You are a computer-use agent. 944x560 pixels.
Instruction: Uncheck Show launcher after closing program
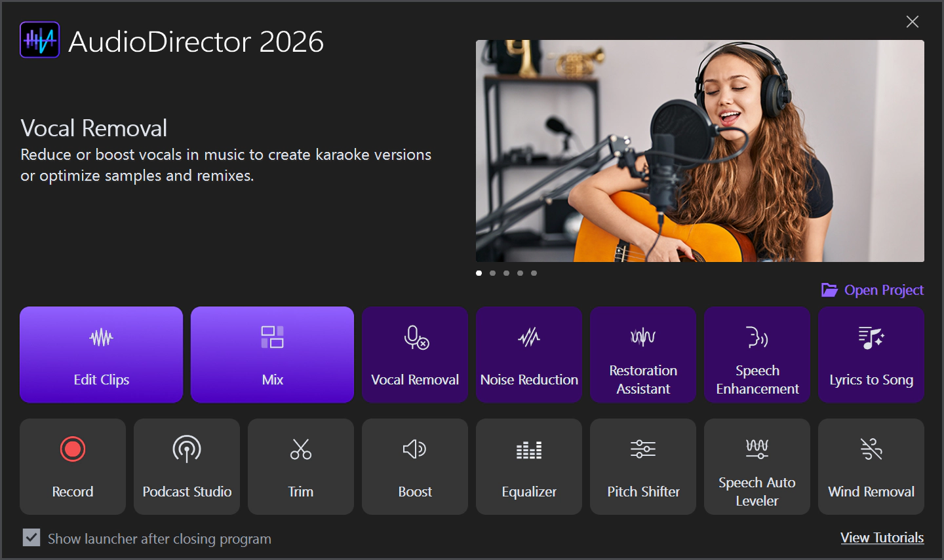coord(31,538)
